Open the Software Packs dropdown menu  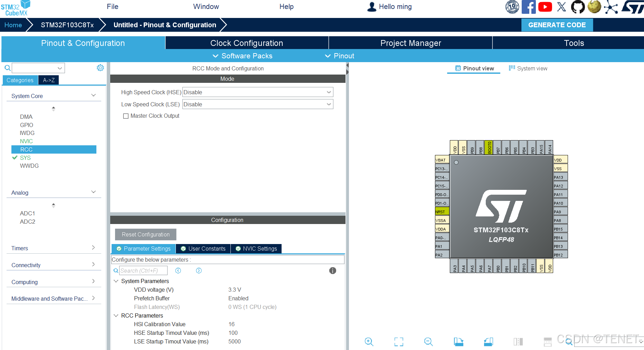(242, 56)
